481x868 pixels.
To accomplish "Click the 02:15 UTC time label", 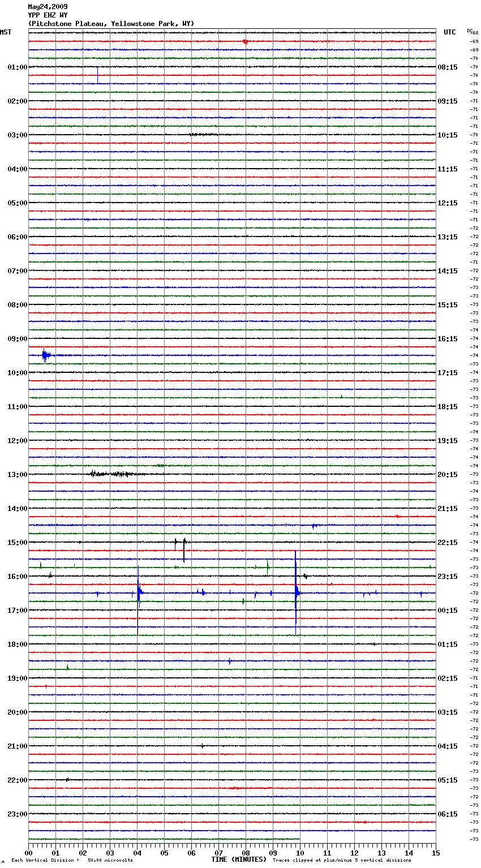I will [448, 678].
